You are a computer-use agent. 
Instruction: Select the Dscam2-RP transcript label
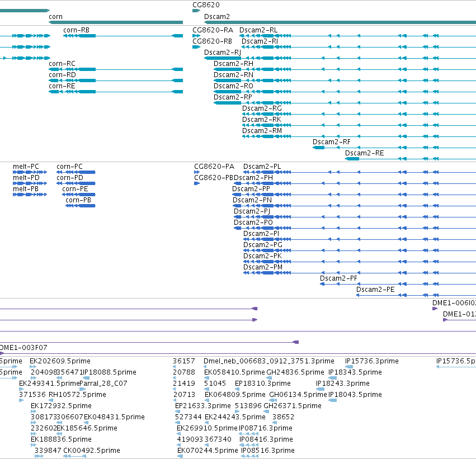[x=233, y=97]
